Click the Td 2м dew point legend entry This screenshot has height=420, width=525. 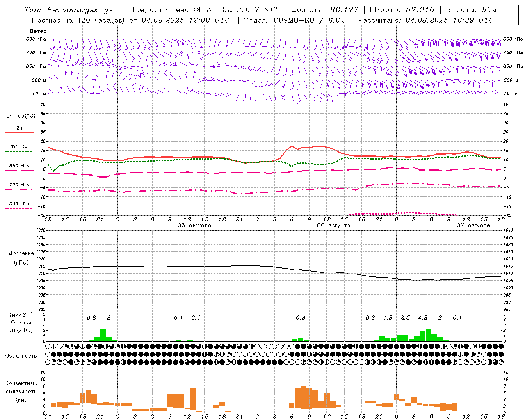(19, 147)
